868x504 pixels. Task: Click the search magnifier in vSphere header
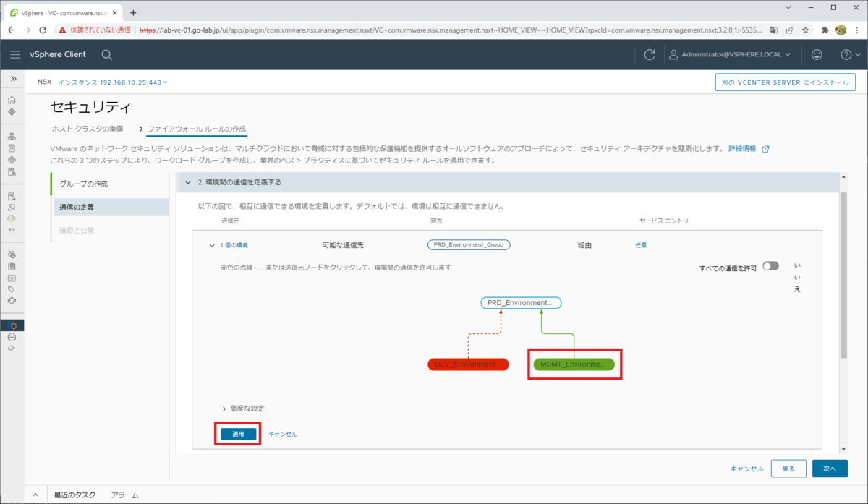click(x=106, y=54)
